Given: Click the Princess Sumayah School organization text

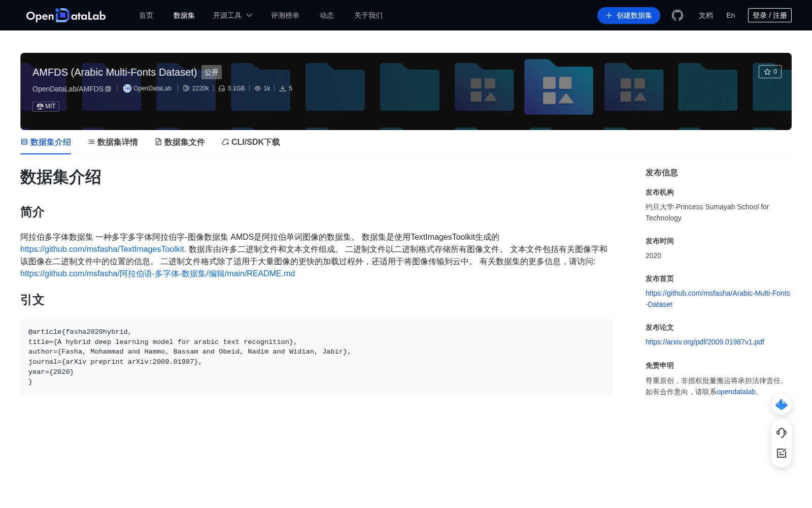Looking at the screenshot, I should pyautogui.click(x=707, y=212).
